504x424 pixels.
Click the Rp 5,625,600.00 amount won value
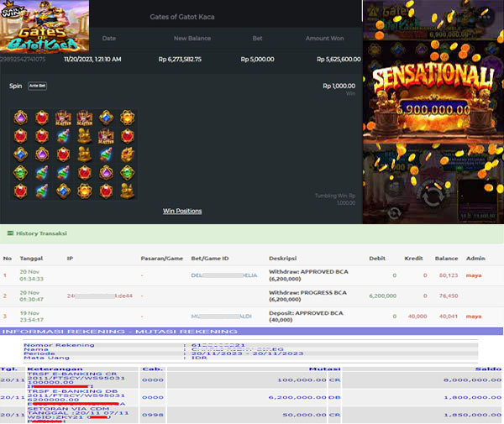point(339,59)
